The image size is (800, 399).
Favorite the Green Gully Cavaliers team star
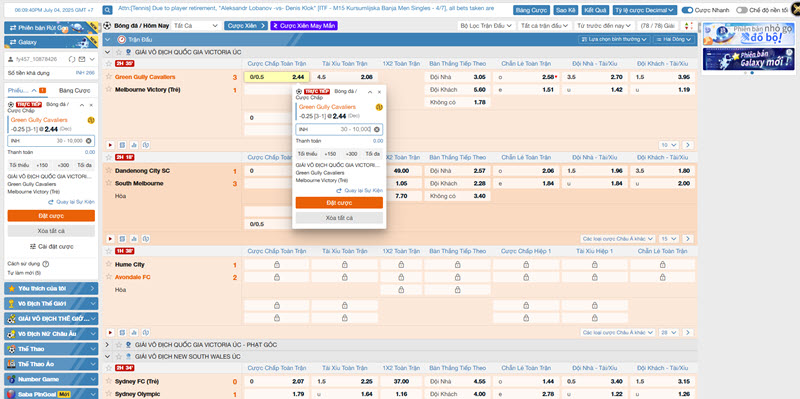coord(108,77)
